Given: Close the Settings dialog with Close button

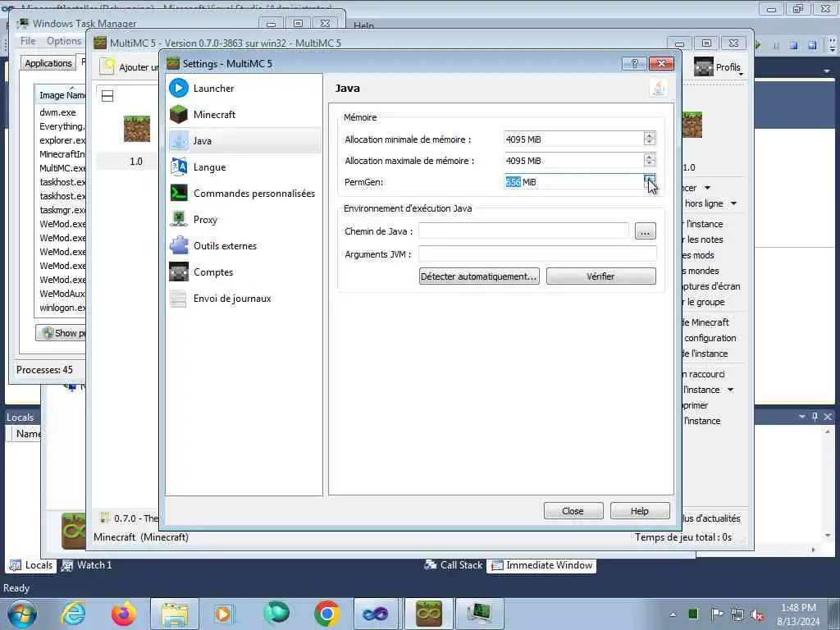Looking at the screenshot, I should point(573,510).
